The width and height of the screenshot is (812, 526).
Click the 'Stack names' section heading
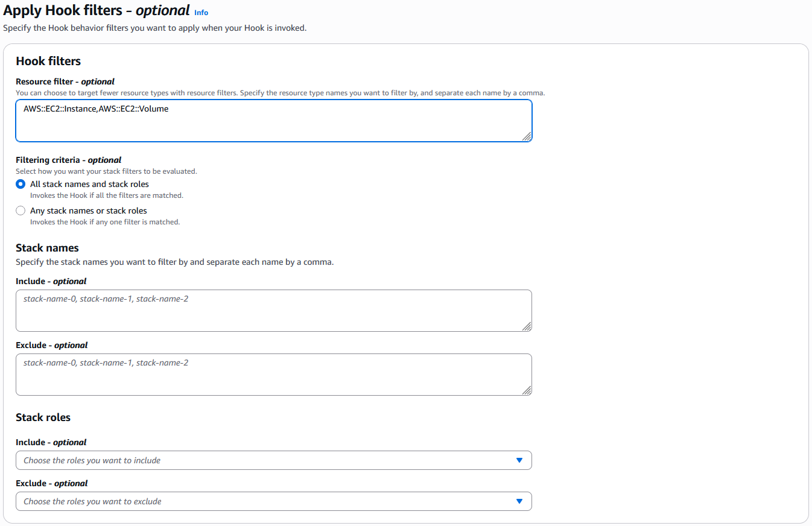(x=47, y=248)
